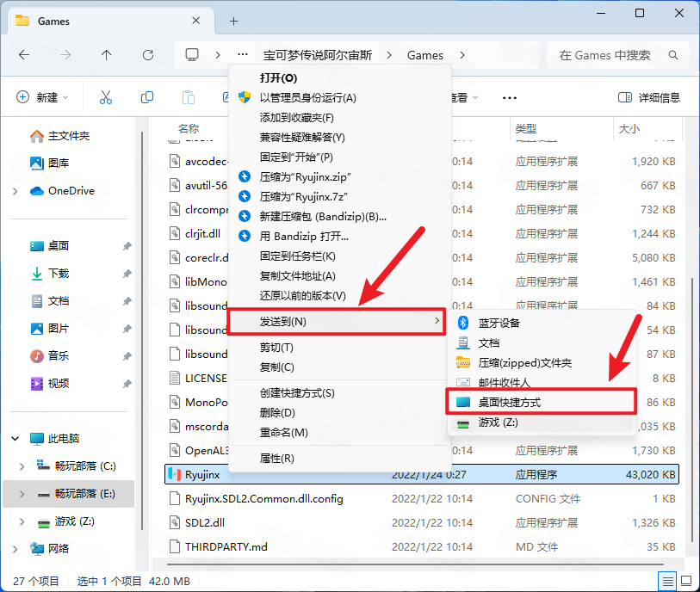Select 游戏 (Z:) in Send to submenu
The image size is (700, 592).
(542, 422)
